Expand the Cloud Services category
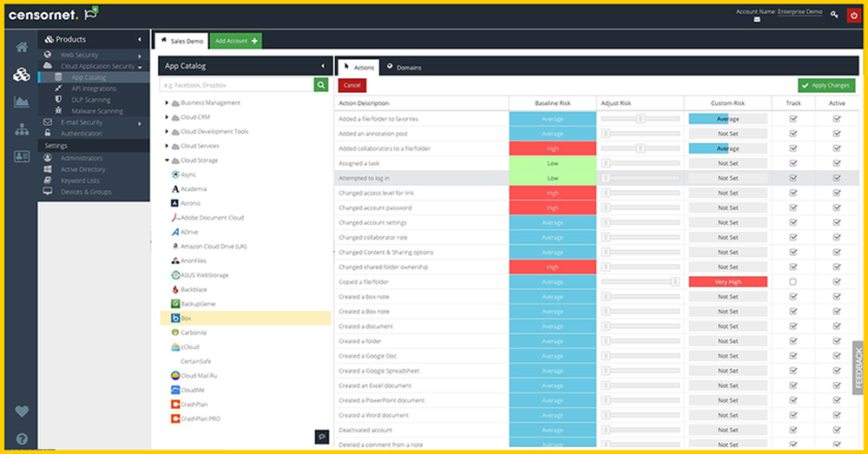 coord(167,146)
